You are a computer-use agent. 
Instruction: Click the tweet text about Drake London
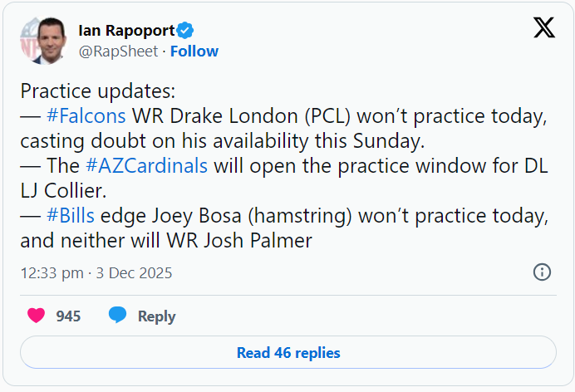(332, 116)
